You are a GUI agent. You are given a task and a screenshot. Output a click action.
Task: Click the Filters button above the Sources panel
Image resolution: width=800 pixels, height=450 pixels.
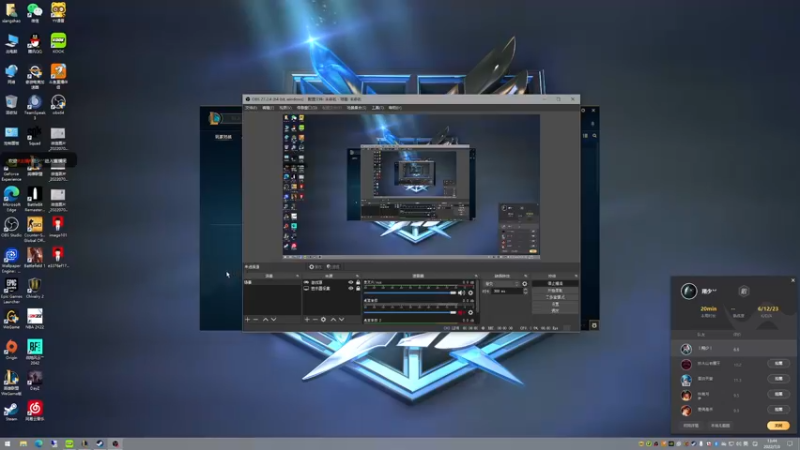pyautogui.click(x=333, y=267)
